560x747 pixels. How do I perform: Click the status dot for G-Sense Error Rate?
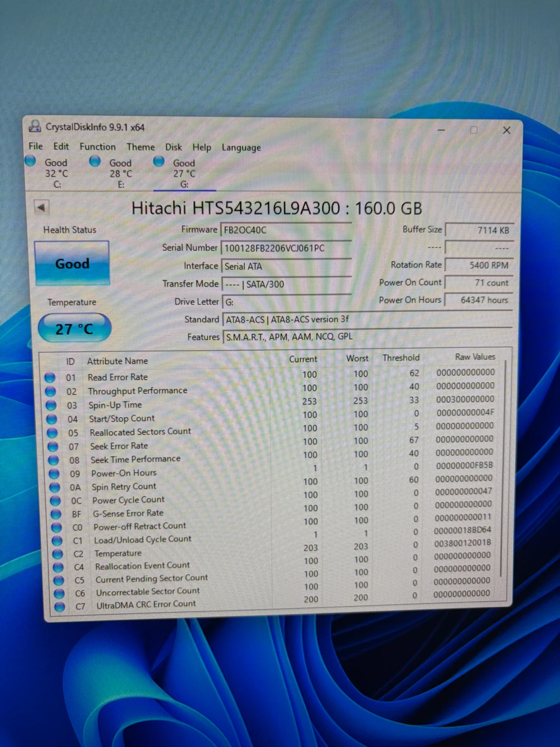pos(56,514)
